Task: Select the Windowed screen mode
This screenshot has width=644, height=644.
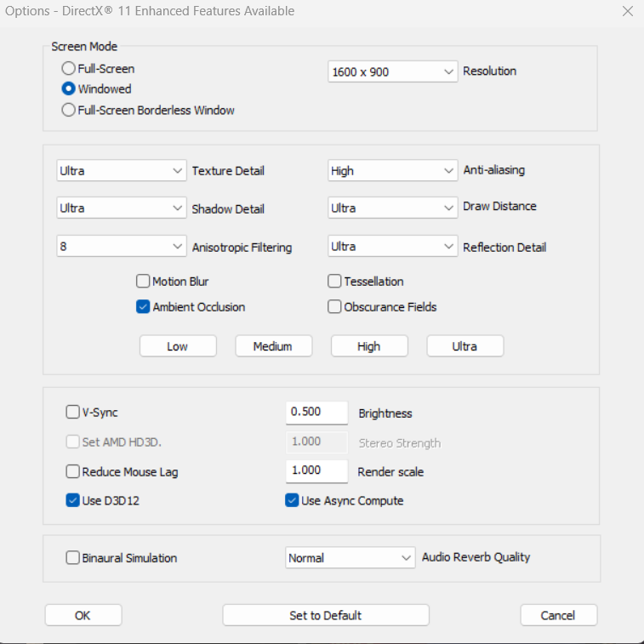Action: click(x=69, y=88)
